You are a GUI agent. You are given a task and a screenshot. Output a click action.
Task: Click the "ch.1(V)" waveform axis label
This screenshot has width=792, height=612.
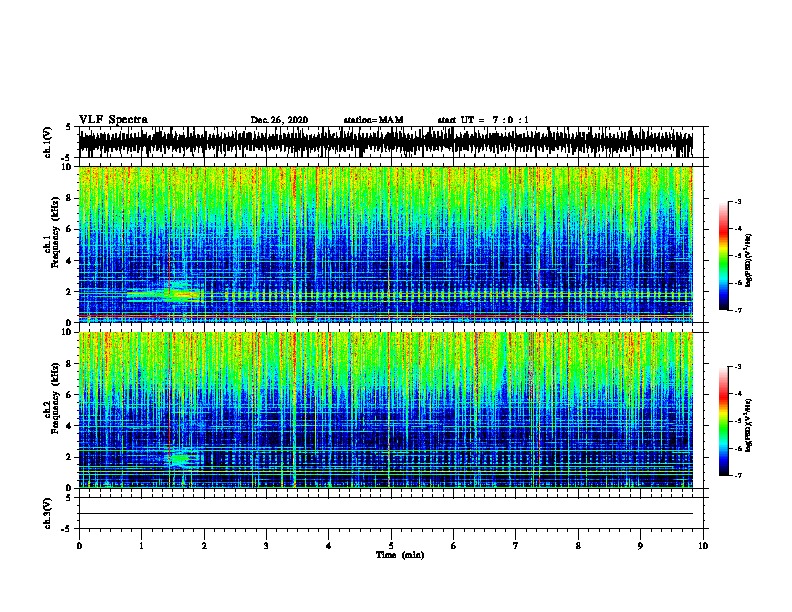pos(47,142)
